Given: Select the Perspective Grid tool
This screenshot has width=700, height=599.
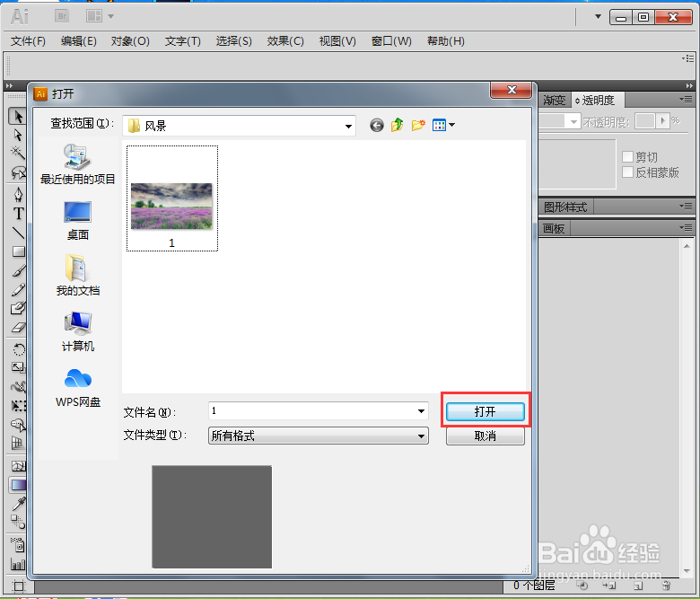Looking at the screenshot, I should click(x=18, y=443).
